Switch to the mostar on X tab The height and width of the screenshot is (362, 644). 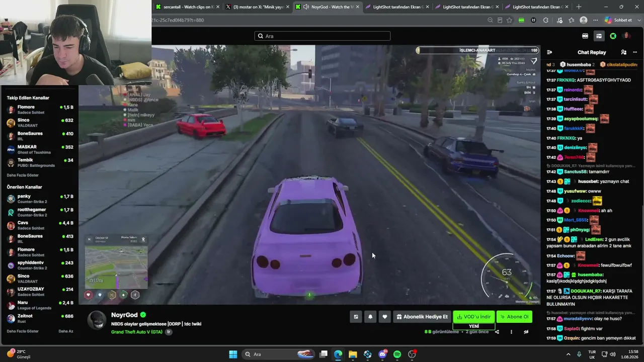[x=257, y=7]
